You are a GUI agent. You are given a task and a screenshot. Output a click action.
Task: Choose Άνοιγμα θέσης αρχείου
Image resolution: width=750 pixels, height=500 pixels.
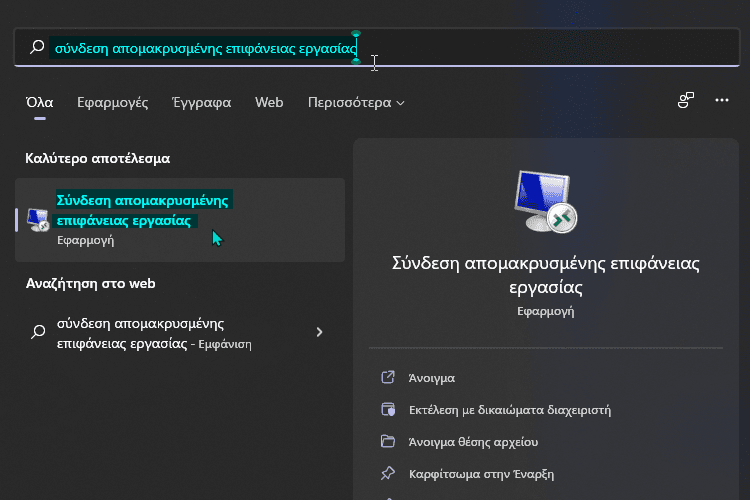(x=474, y=442)
